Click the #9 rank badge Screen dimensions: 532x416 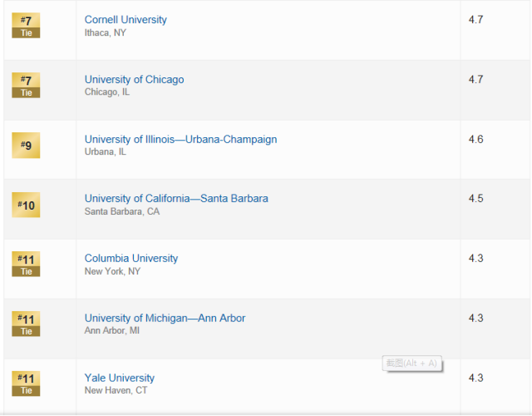[26, 146]
